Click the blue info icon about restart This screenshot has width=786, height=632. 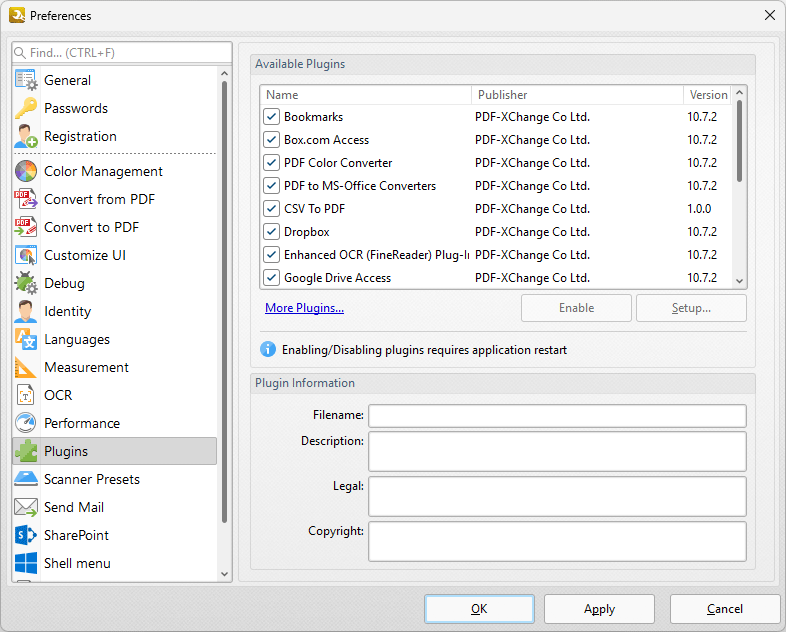pyautogui.click(x=268, y=349)
